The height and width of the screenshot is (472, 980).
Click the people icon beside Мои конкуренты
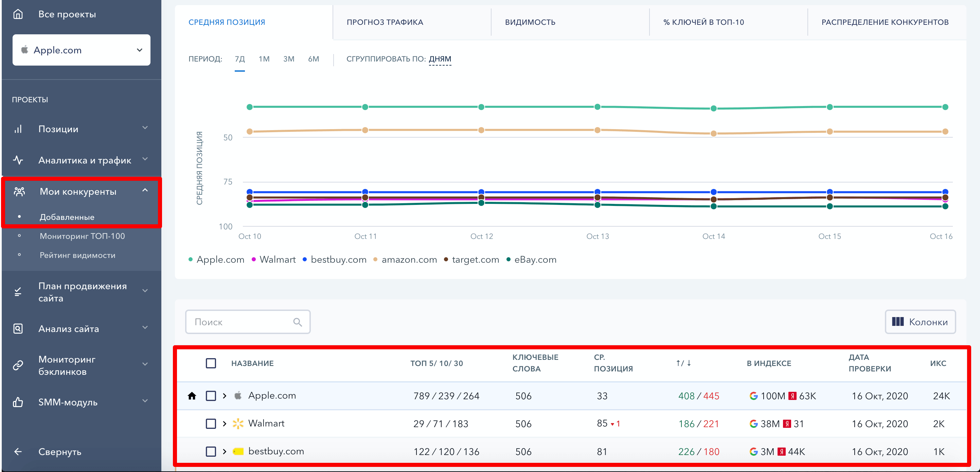[x=19, y=191]
